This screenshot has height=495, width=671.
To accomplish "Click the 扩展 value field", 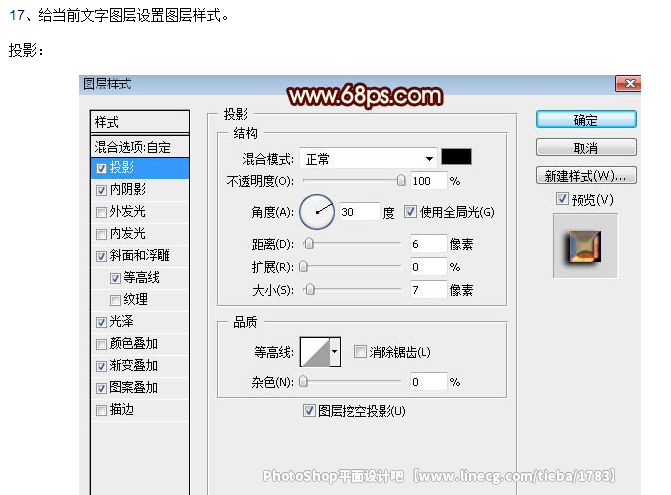I will point(428,267).
